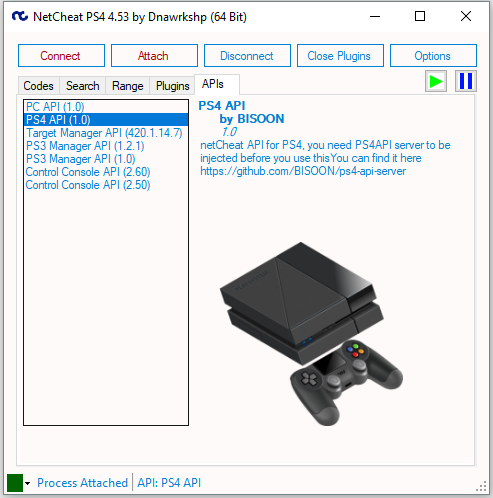
Task: Click the green play/resume process icon
Action: pyautogui.click(x=436, y=81)
